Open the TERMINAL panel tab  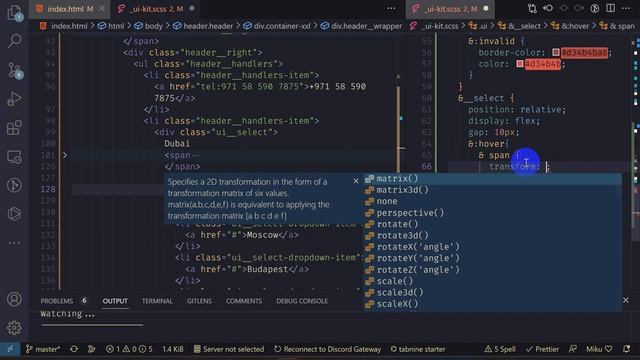[x=157, y=301]
